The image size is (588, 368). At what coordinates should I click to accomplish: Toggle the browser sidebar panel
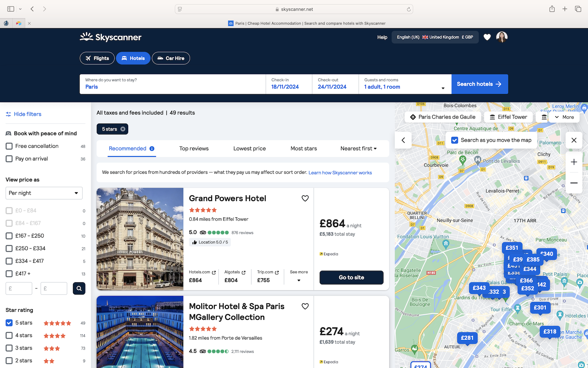[x=11, y=9]
